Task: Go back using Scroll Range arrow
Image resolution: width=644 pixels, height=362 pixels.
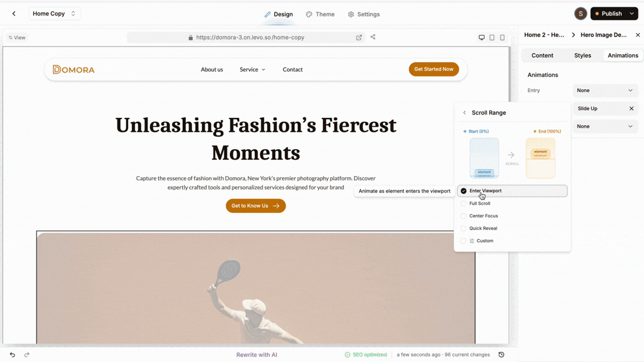Action: tap(465, 112)
